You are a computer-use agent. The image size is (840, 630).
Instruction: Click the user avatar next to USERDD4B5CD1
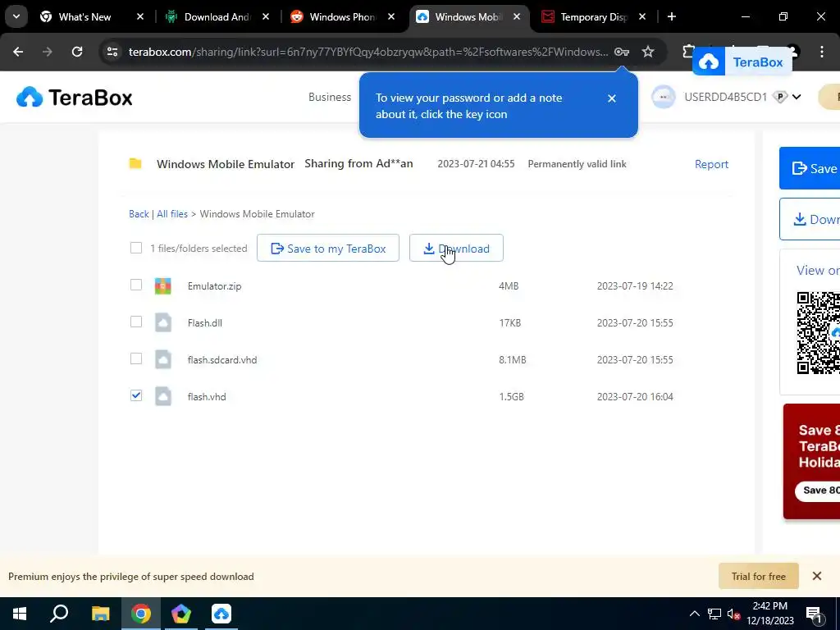tap(663, 97)
